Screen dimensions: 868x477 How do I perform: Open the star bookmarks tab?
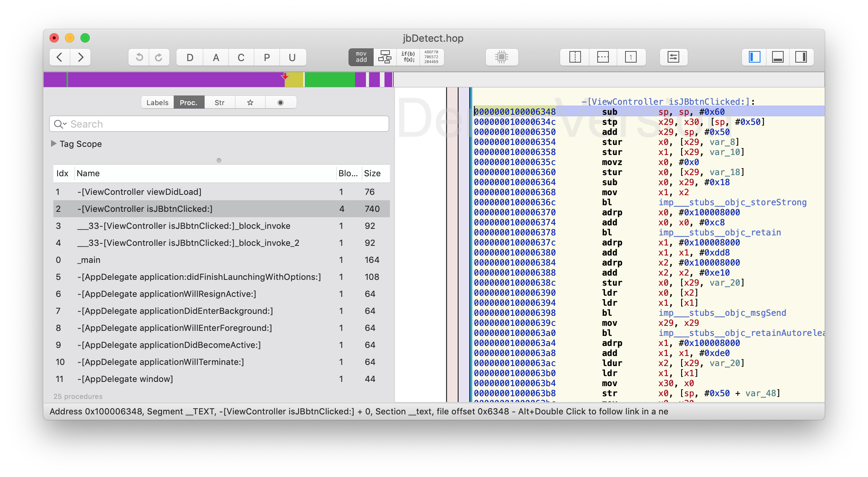click(x=250, y=102)
